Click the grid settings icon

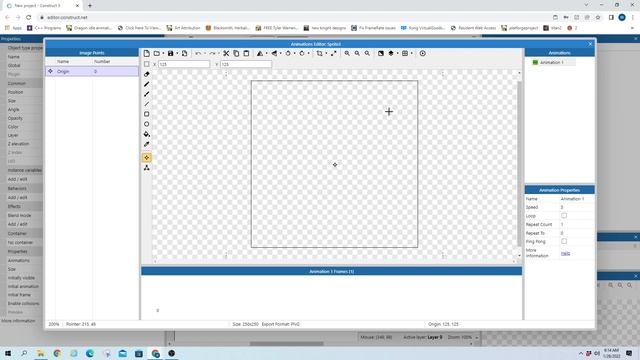click(x=405, y=53)
